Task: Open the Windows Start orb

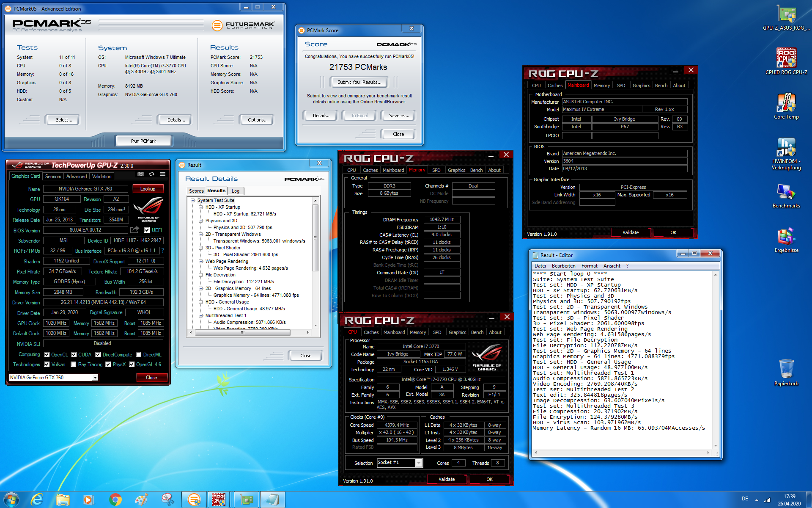Action: point(11,500)
